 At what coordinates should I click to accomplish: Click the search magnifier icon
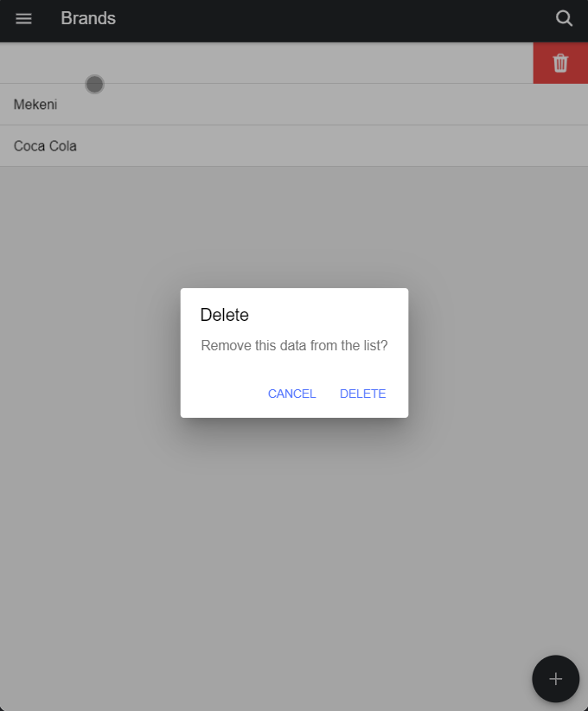564,19
